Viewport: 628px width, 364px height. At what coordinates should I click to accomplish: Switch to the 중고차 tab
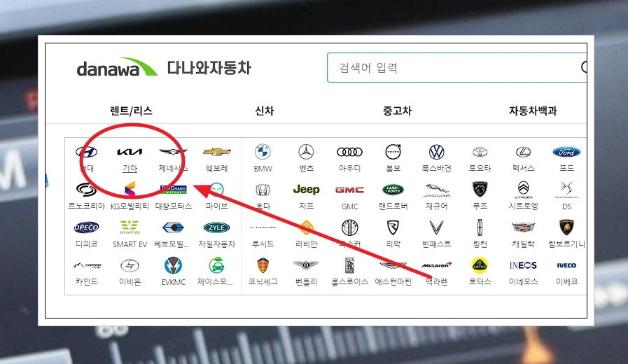pyautogui.click(x=397, y=111)
